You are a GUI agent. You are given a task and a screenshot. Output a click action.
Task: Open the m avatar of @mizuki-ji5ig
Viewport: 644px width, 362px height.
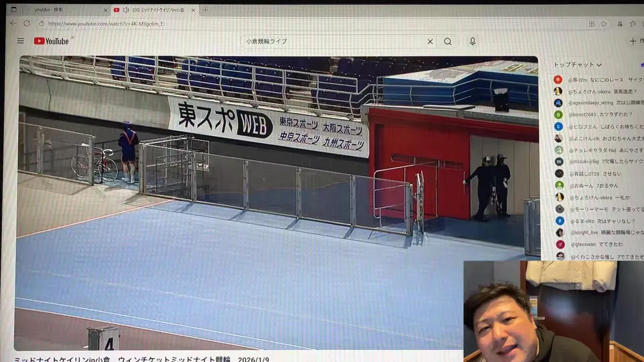coord(559,161)
